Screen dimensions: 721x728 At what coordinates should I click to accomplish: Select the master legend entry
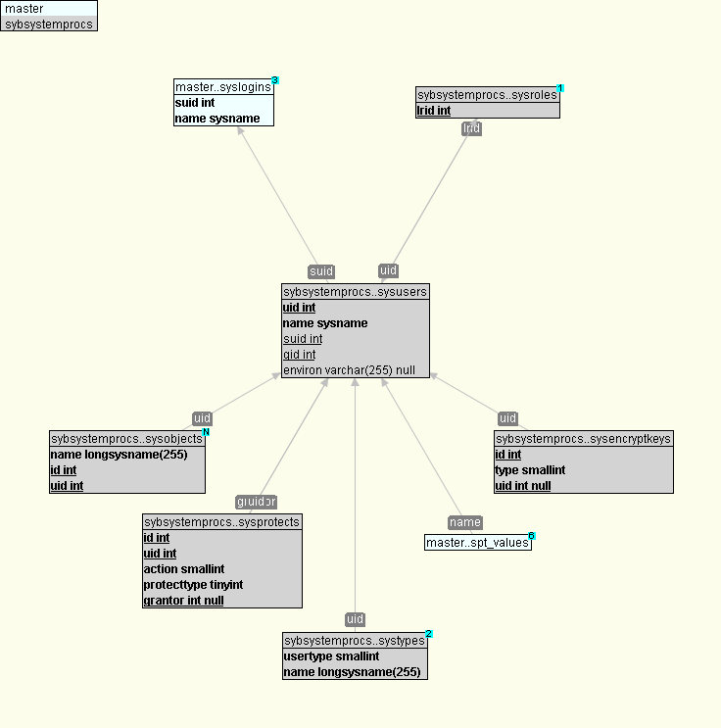[x=49, y=9]
